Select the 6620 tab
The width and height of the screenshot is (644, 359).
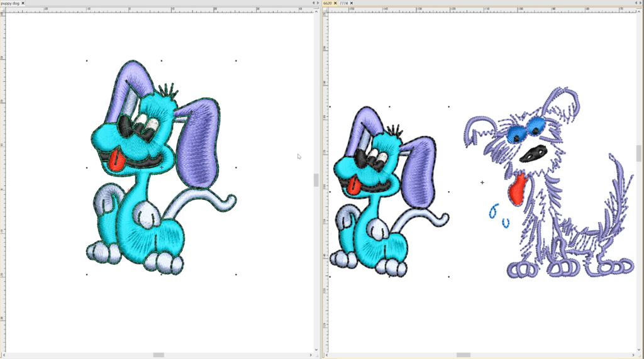pos(327,3)
